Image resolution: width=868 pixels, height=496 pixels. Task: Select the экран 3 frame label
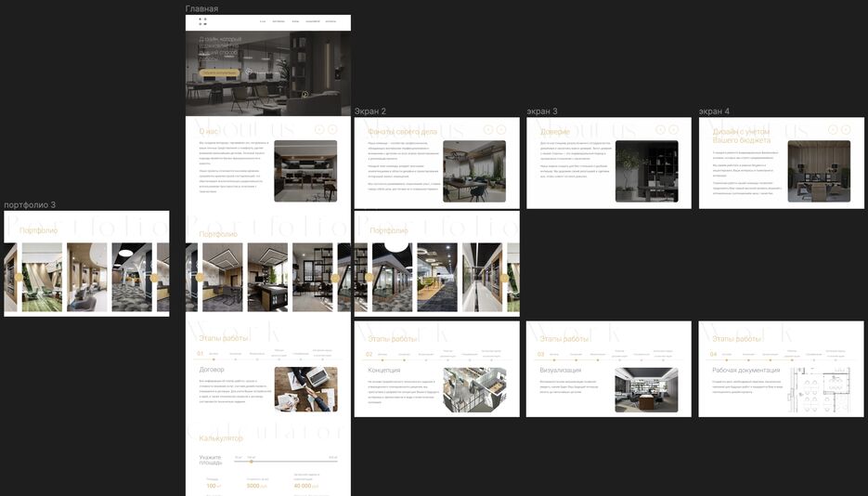coord(542,111)
